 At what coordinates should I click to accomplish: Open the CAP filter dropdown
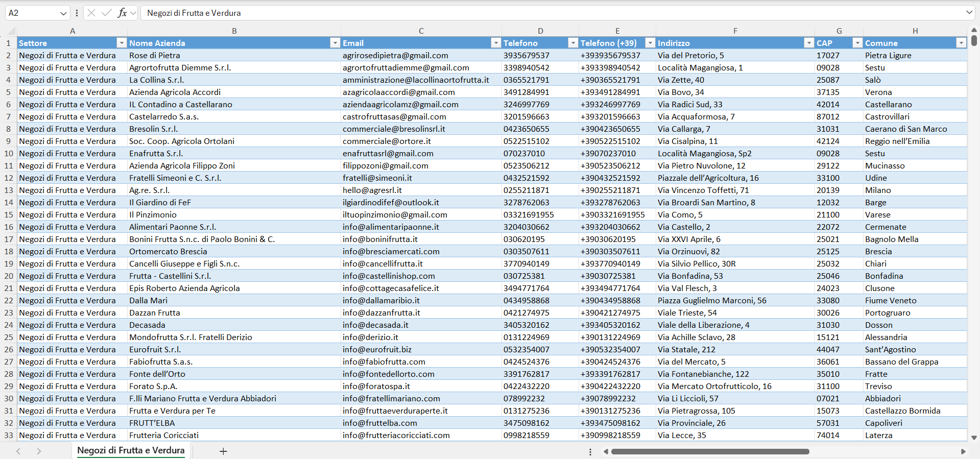[x=858, y=43]
